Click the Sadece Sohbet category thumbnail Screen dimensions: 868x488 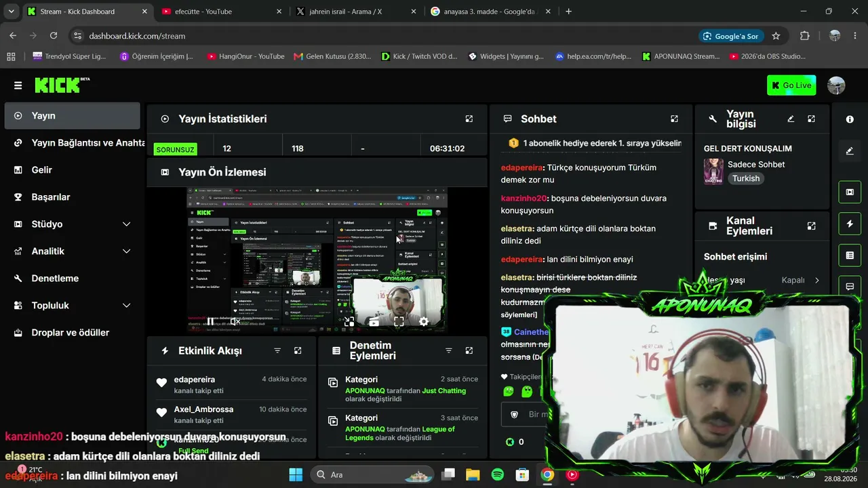[713, 171]
